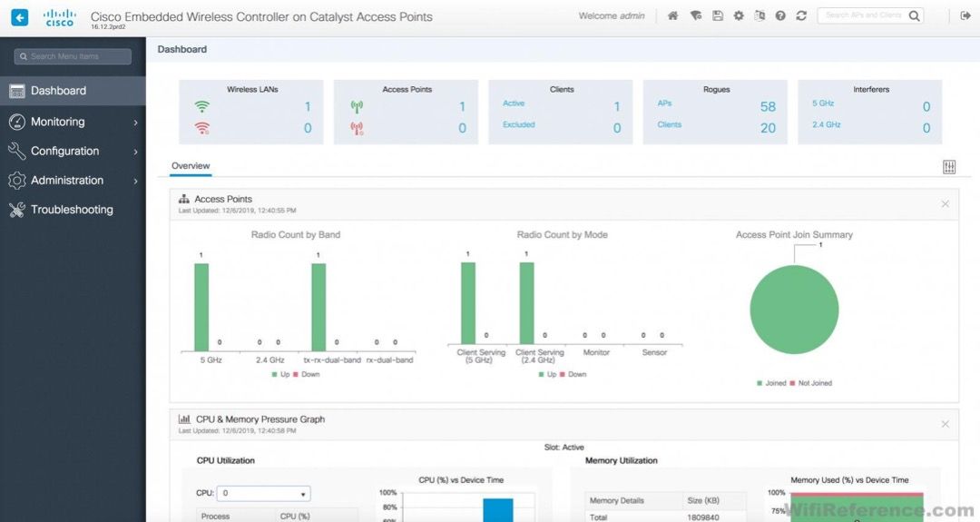Close the Access Points widget panel
The width and height of the screenshot is (980, 522).
coord(945,203)
